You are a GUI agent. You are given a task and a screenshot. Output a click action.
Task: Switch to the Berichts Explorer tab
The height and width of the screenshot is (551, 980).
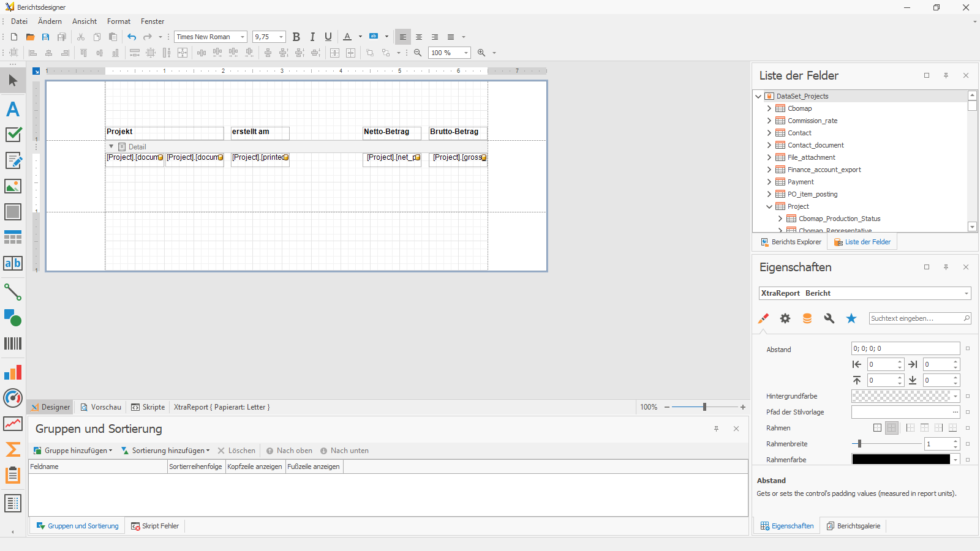(x=791, y=242)
